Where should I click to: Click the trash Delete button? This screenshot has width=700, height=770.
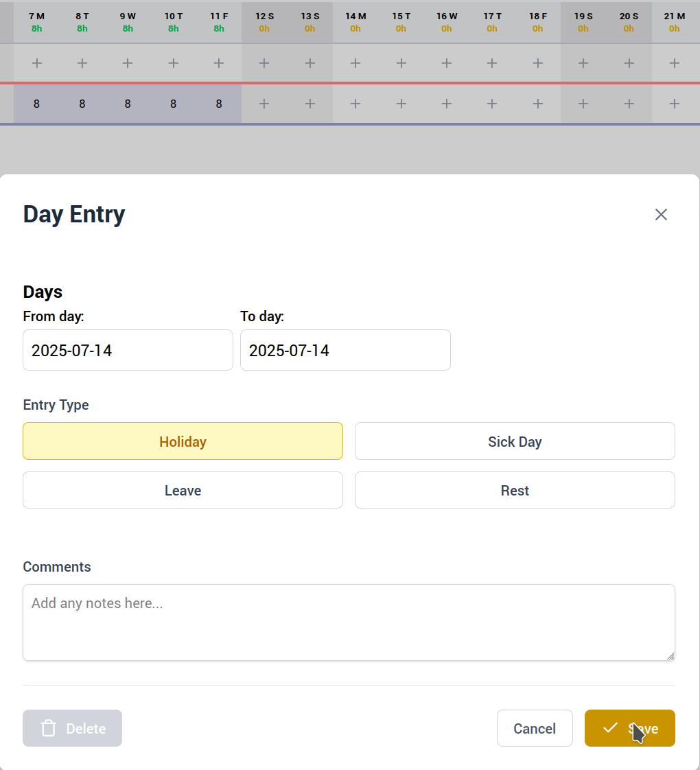pos(72,728)
